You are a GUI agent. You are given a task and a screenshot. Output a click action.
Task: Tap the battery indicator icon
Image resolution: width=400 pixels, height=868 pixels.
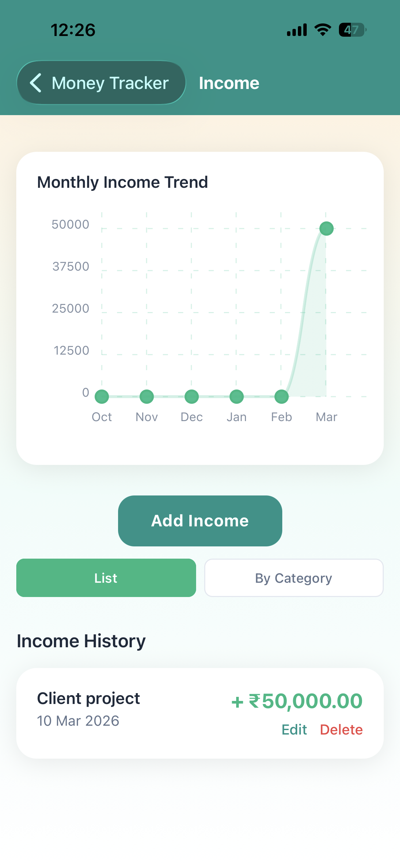352,30
